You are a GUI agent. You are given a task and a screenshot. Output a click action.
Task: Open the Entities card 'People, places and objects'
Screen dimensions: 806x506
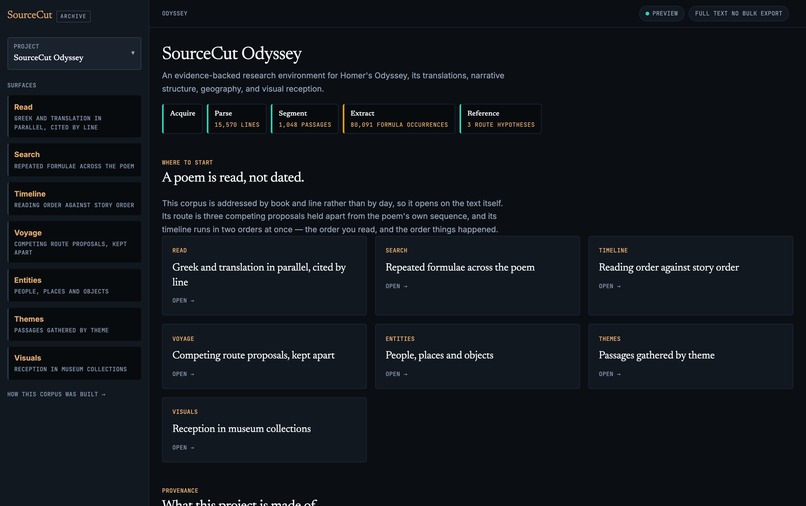click(478, 356)
